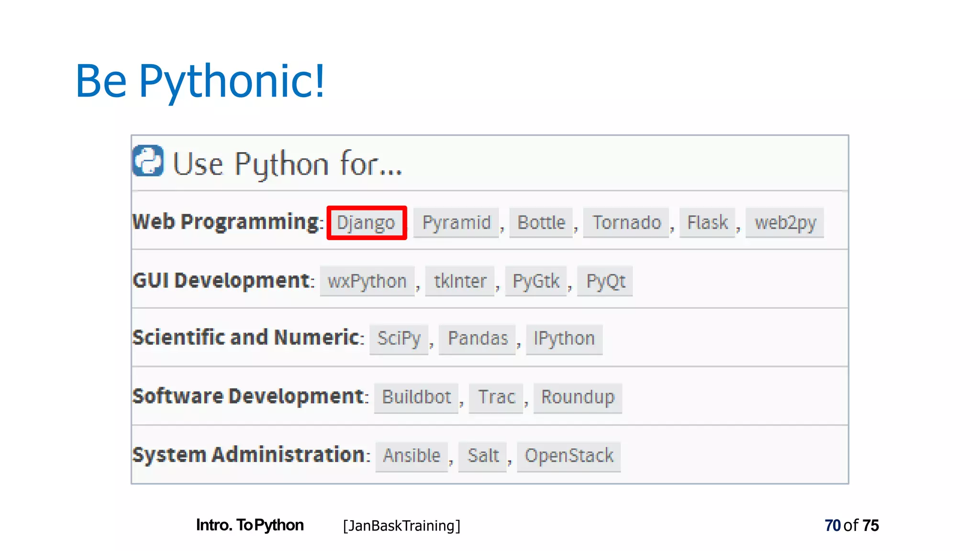Open the Tornado link
Viewport: 980px width, 551px height.
tap(626, 222)
